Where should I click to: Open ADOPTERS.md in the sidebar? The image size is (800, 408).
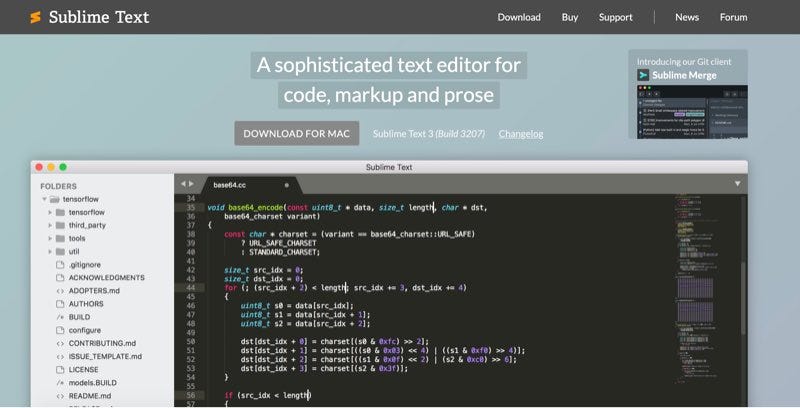coord(94,291)
